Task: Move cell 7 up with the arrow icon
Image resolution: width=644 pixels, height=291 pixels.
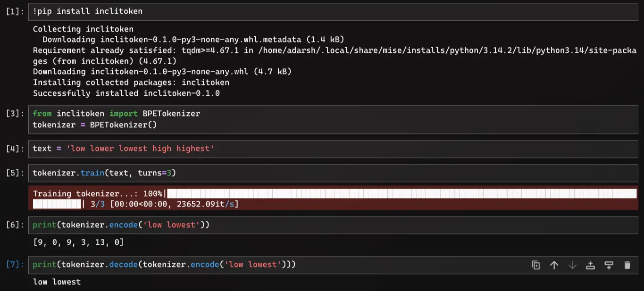Action: tap(554, 265)
